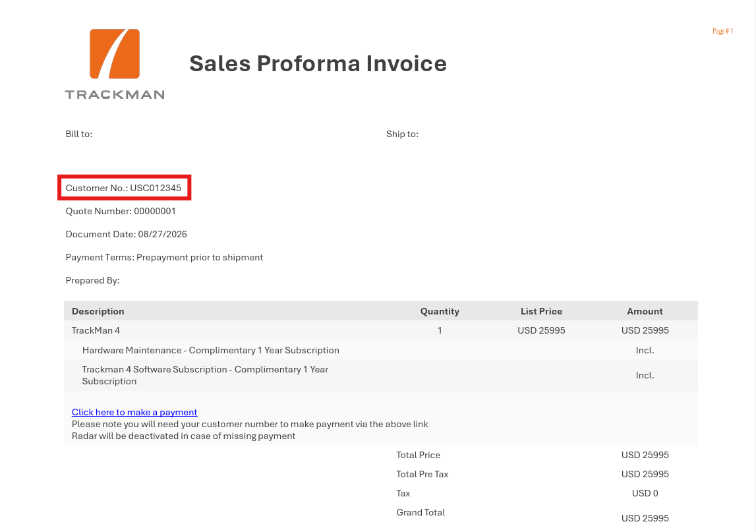The image size is (756, 532).
Task: Click the 'Grand Total' label
Action: [421, 512]
